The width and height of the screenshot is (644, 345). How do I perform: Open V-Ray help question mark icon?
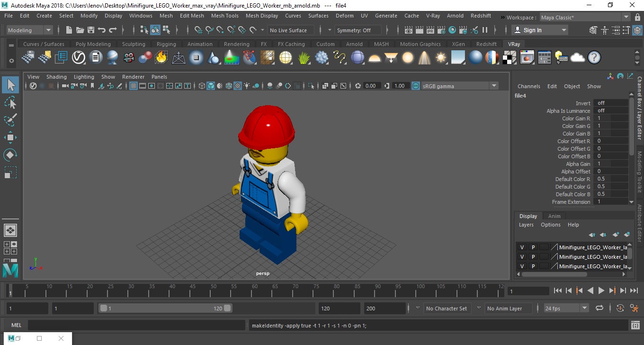point(594,58)
